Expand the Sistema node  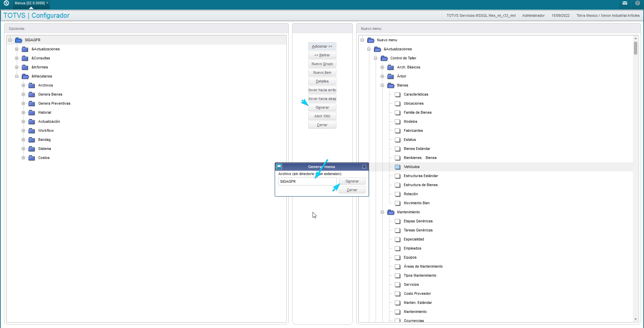tap(23, 149)
